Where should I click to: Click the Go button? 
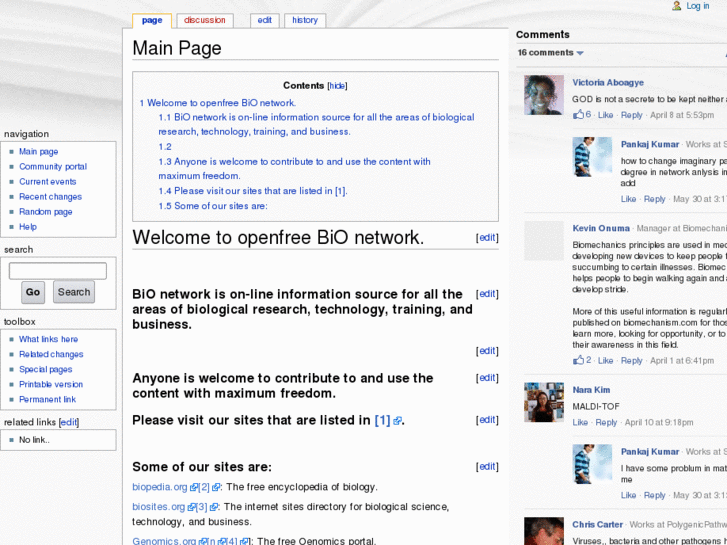(x=33, y=292)
